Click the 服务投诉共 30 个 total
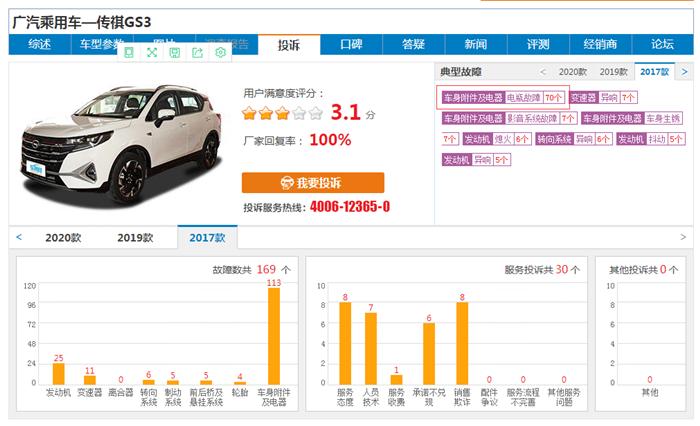 click(542, 270)
